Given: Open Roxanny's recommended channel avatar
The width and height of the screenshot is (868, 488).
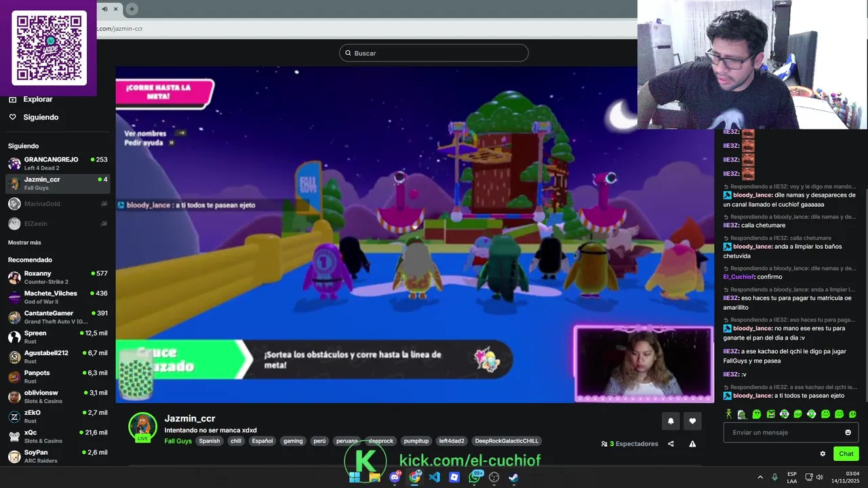Looking at the screenshot, I should tap(14, 277).
